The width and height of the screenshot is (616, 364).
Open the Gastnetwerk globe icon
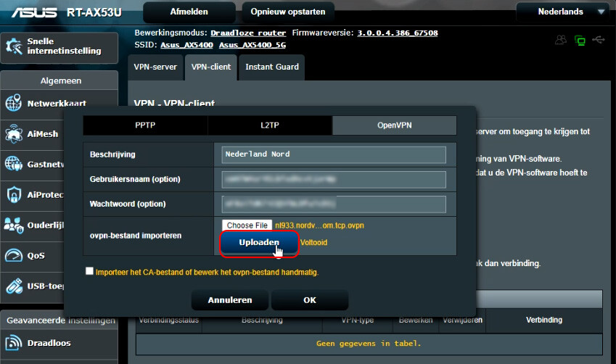pos(14,164)
